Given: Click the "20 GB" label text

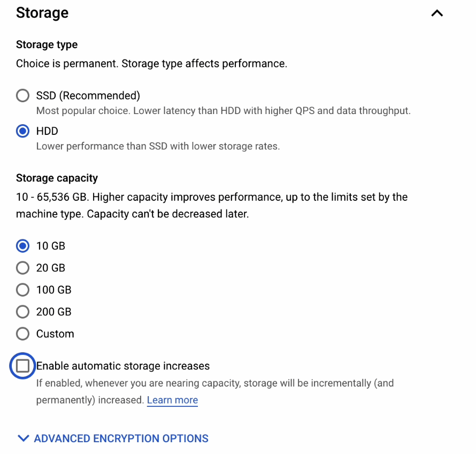Looking at the screenshot, I should 51,268.
